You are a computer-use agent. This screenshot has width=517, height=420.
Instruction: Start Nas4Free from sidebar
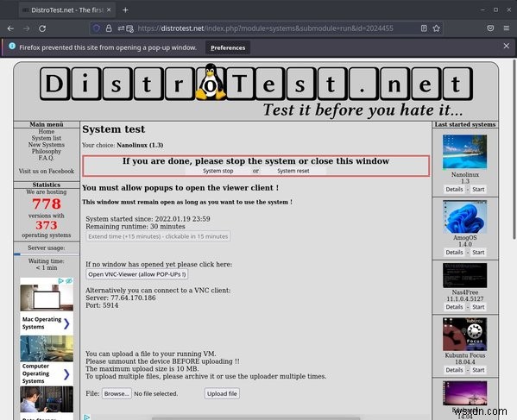pyautogui.click(x=478, y=307)
